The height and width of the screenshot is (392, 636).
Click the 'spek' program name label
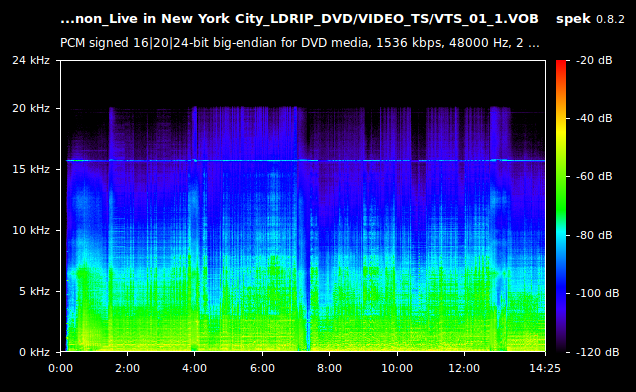[x=573, y=19]
